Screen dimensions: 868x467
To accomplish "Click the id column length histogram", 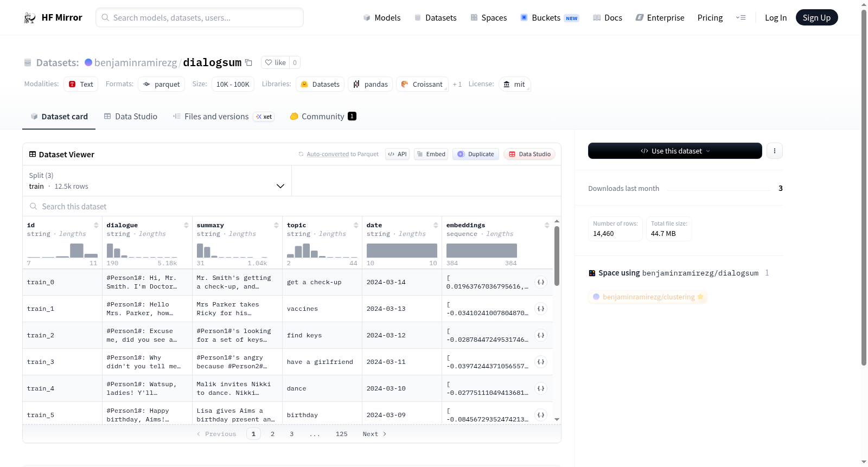I will 62,251.
